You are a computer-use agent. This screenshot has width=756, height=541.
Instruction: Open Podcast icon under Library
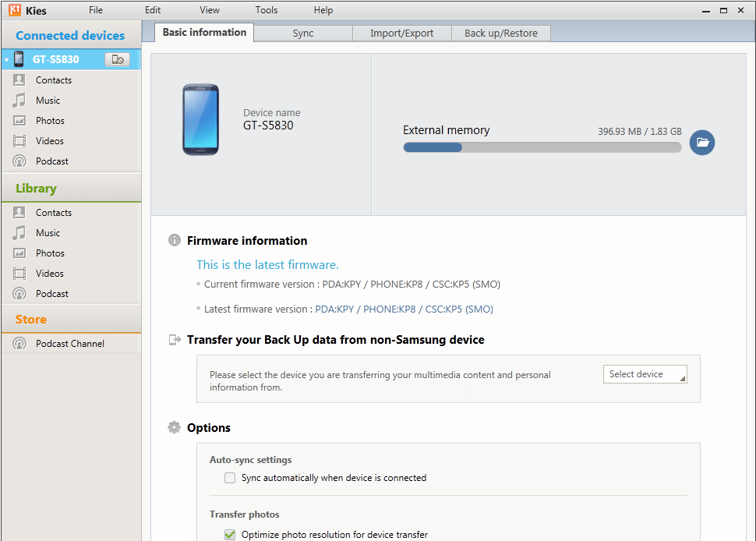coord(19,294)
